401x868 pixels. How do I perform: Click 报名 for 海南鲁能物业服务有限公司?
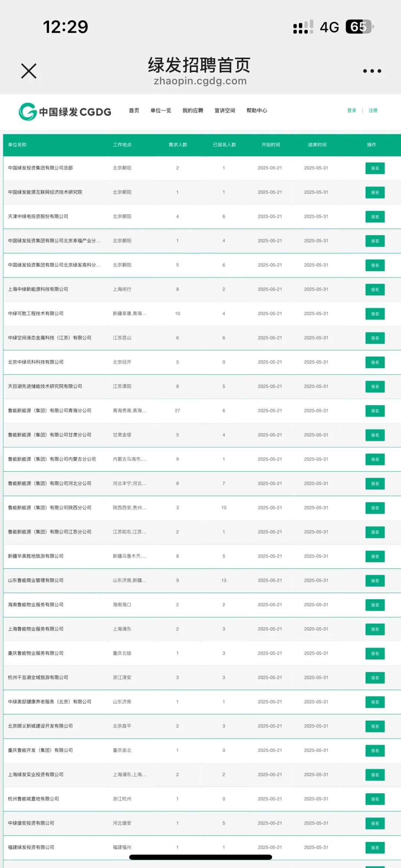(x=375, y=605)
